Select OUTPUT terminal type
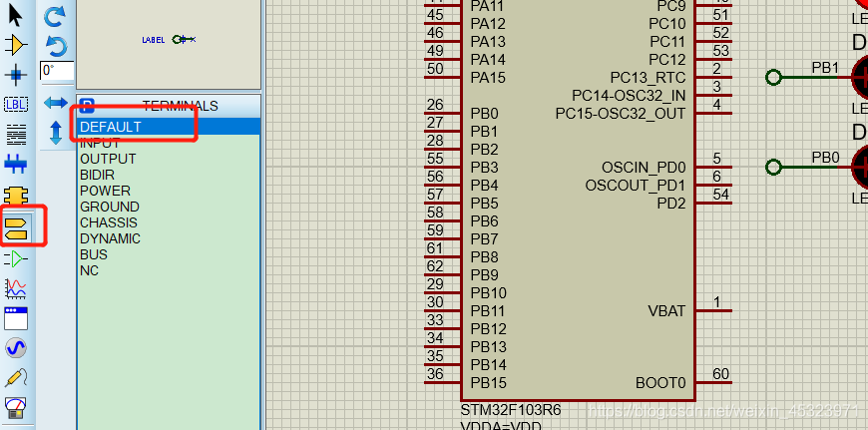This screenshot has width=868, height=430. pyautogui.click(x=108, y=159)
